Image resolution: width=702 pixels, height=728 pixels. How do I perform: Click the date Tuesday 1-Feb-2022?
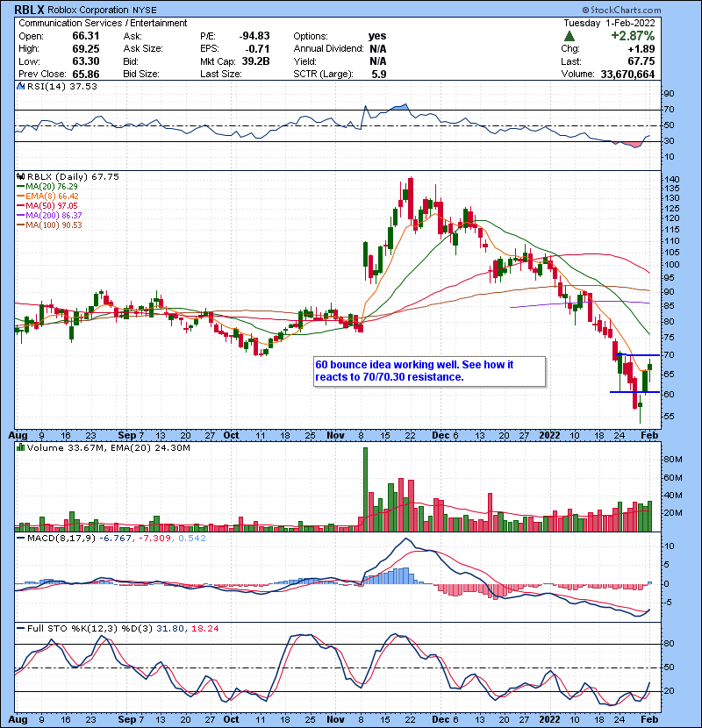pos(609,23)
